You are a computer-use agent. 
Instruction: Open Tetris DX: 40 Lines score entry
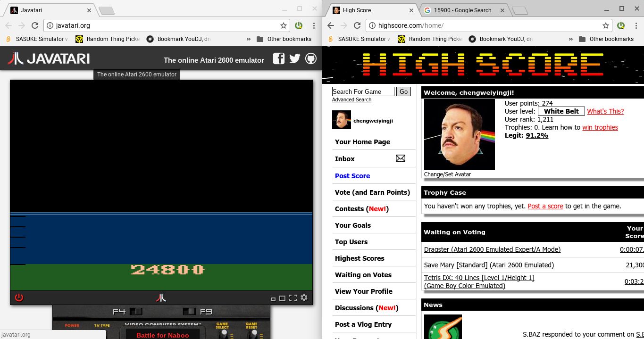[x=479, y=281]
